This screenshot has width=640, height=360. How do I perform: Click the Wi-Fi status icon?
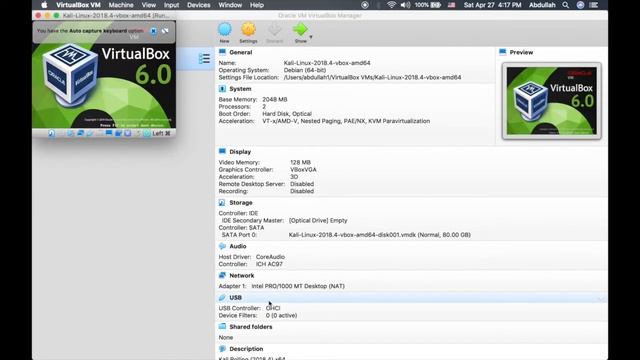point(391,5)
